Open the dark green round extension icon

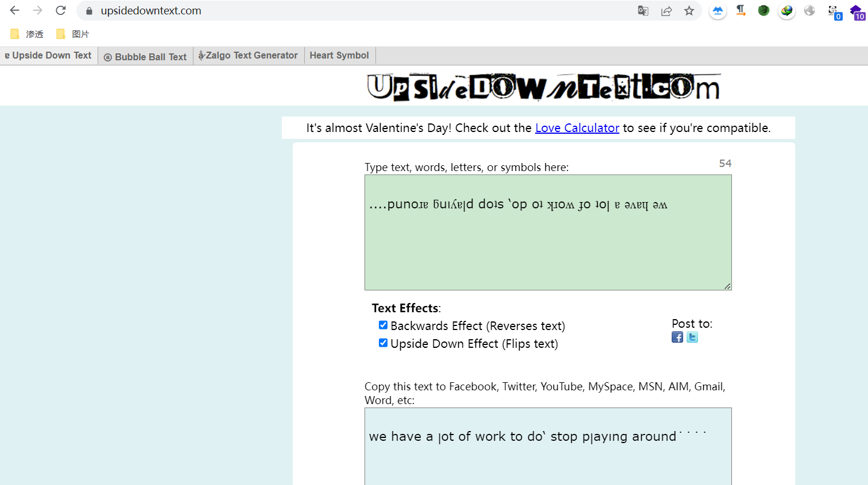[764, 10]
